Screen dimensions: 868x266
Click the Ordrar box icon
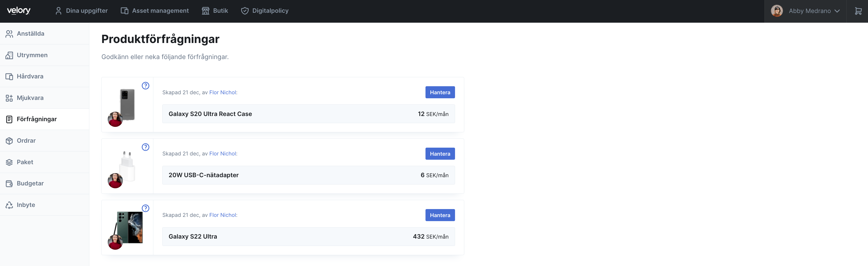coord(9,141)
